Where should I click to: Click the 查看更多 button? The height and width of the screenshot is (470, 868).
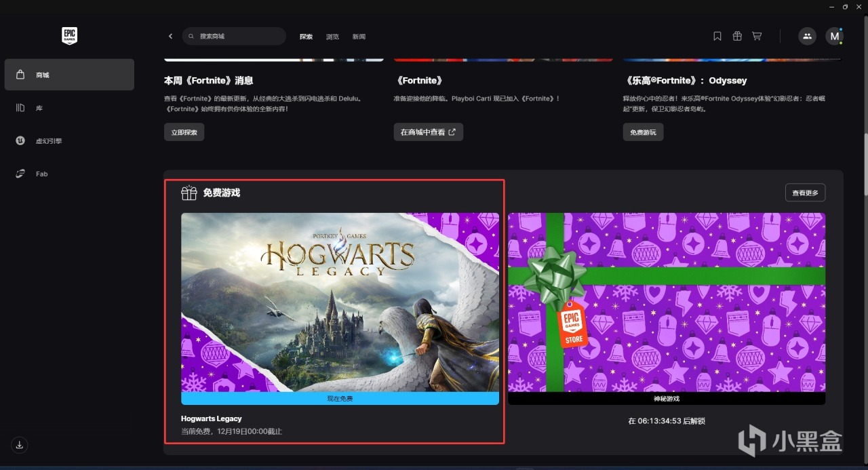pos(805,193)
